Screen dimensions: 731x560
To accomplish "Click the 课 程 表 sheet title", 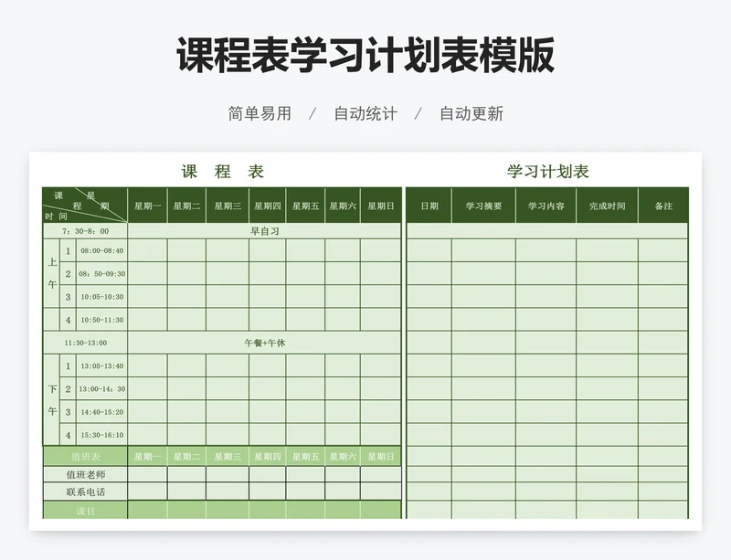I will pyautogui.click(x=223, y=172).
